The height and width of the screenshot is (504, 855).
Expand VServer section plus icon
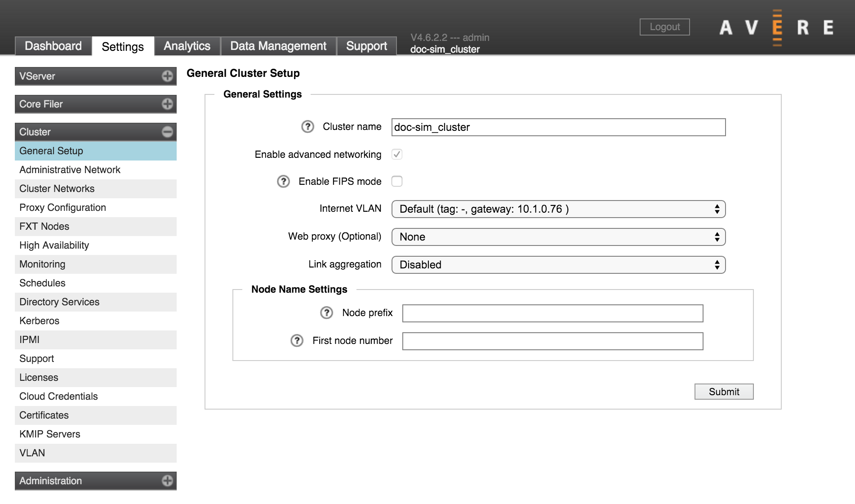pos(168,76)
